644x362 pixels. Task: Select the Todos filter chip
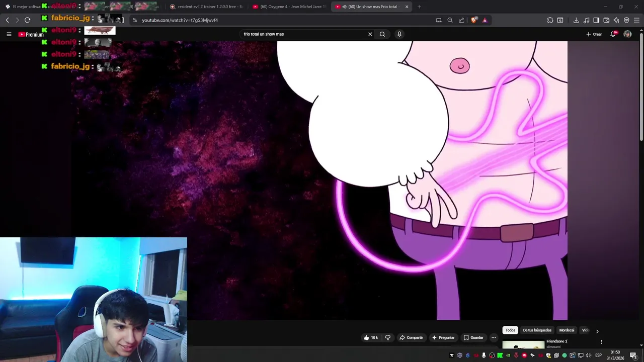(x=510, y=330)
